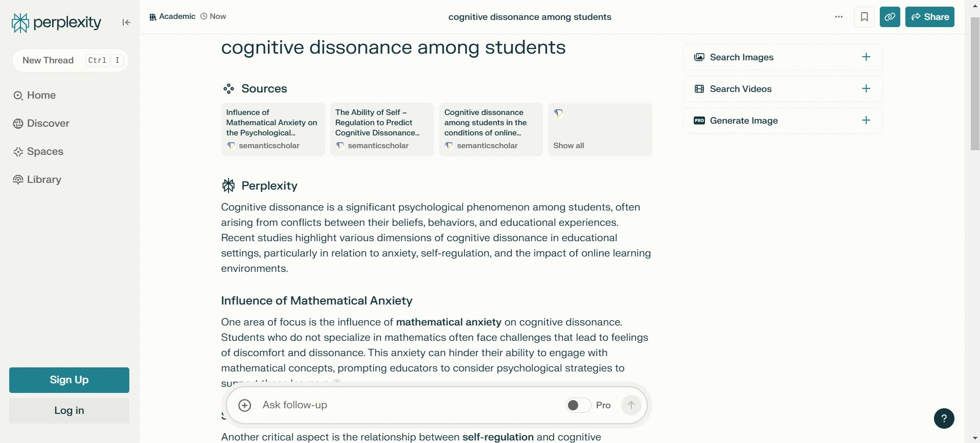Click the large cognitive dissonance among students heading
This screenshot has height=443, width=980.
click(393, 48)
